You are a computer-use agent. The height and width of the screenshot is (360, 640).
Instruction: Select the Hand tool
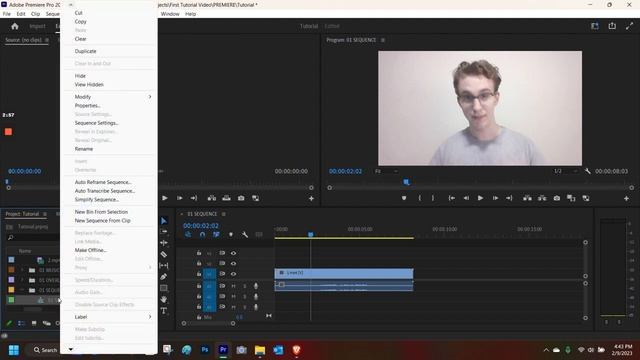[164, 299]
